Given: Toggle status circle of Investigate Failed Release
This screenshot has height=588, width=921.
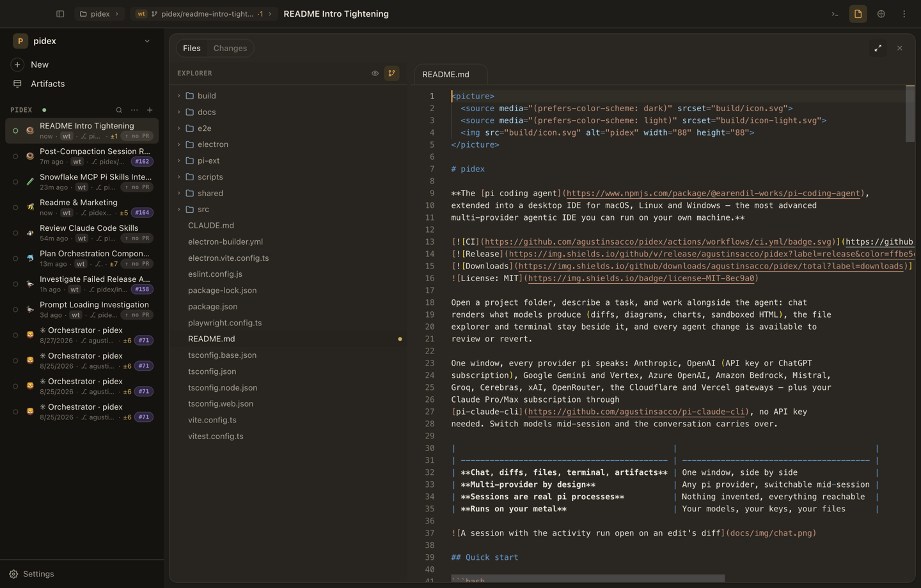Looking at the screenshot, I should coord(15,284).
